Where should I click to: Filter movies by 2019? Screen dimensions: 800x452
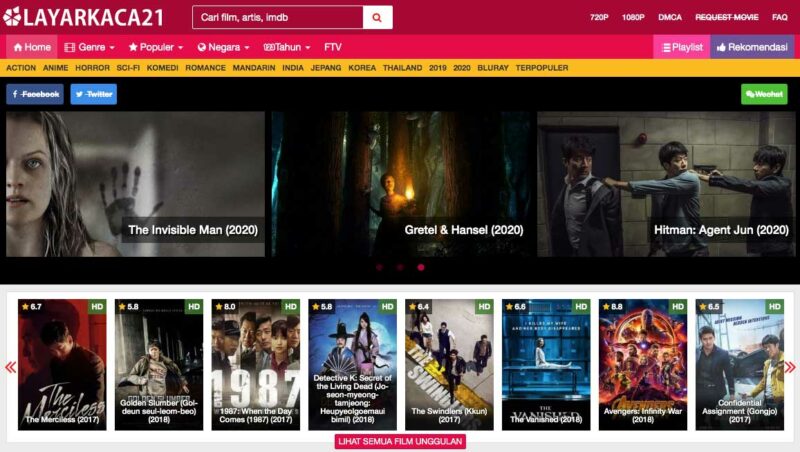click(x=438, y=68)
